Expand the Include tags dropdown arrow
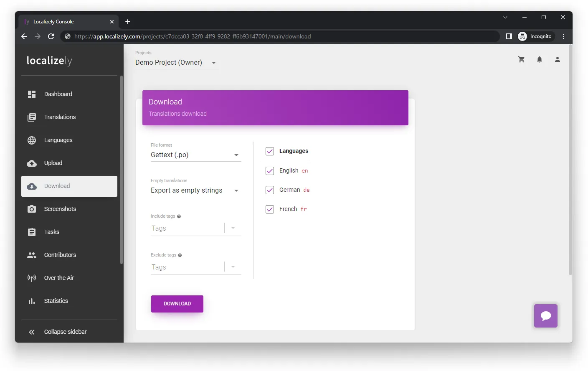The width and height of the screenshot is (588, 371). [233, 228]
